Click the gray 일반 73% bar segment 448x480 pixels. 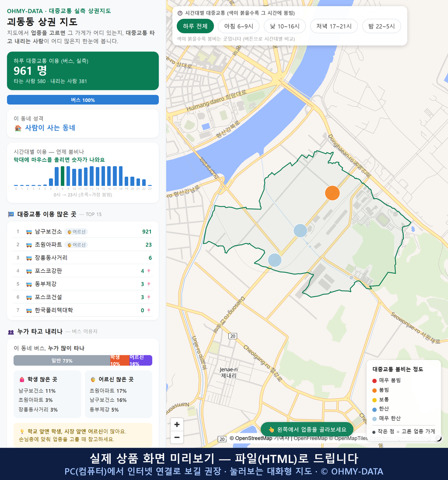(62, 360)
